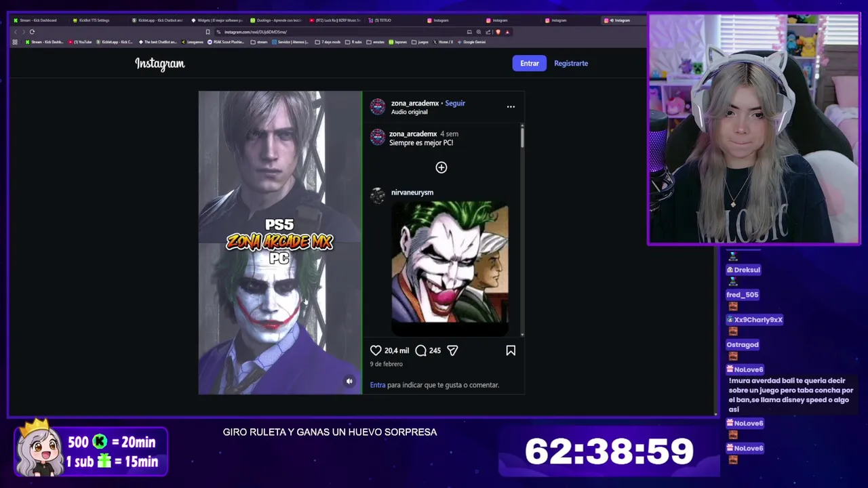Image resolution: width=868 pixels, height=488 pixels.
Task: Open the Brave Shields lion icon
Action: pos(498,32)
